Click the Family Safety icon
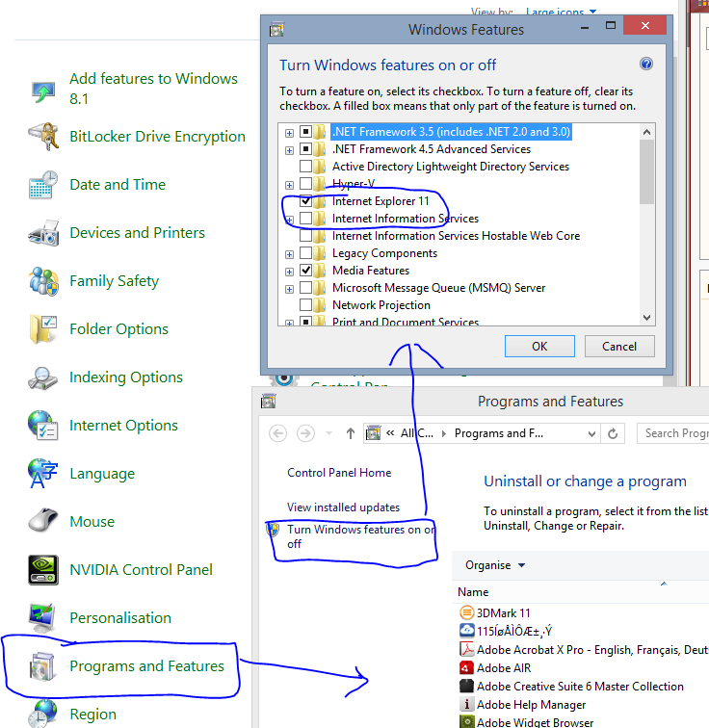Image resolution: width=709 pixels, height=728 pixels. [x=43, y=281]
